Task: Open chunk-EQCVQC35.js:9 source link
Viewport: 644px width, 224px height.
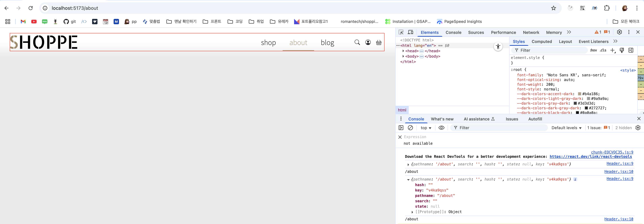Action: [612, 152]
